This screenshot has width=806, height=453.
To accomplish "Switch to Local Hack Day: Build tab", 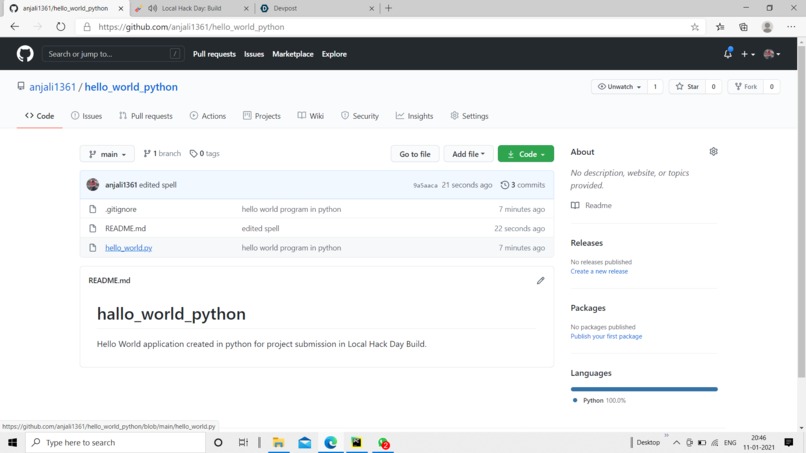I will point(191,8).
